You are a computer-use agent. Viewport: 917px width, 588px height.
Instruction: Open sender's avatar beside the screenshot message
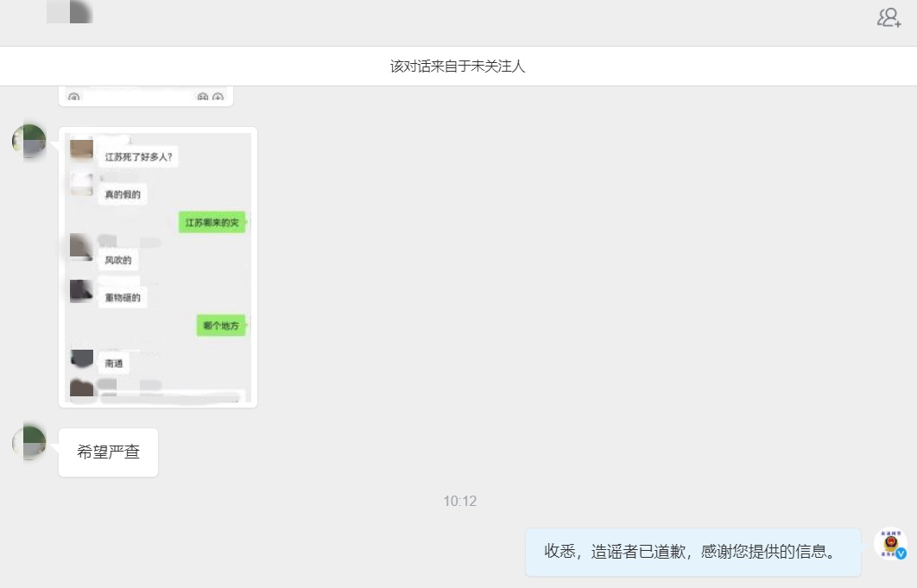[28, 142]
